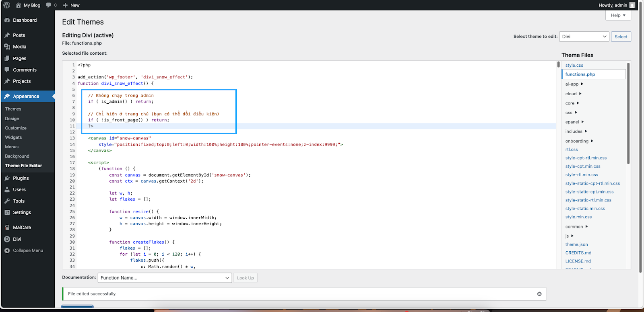The height and width of the screenshot is (312, 644).
Task: Open style.css in Theme Files list
Action: point(574,65)
